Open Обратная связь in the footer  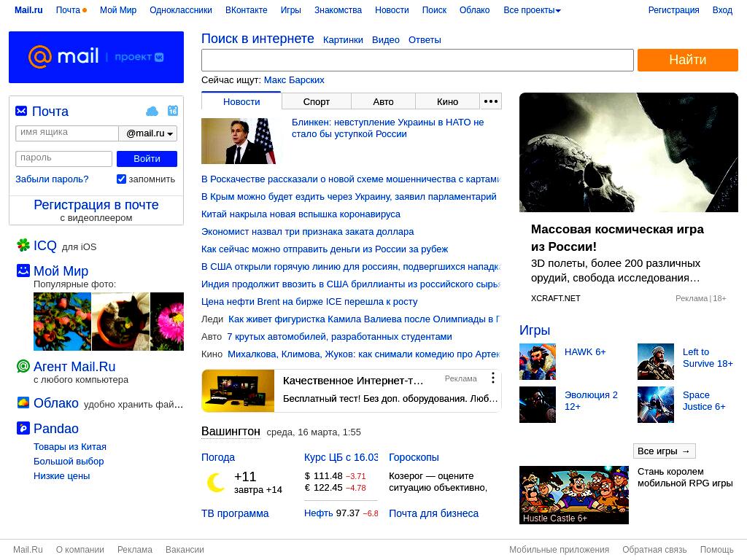tap(654, 550)
